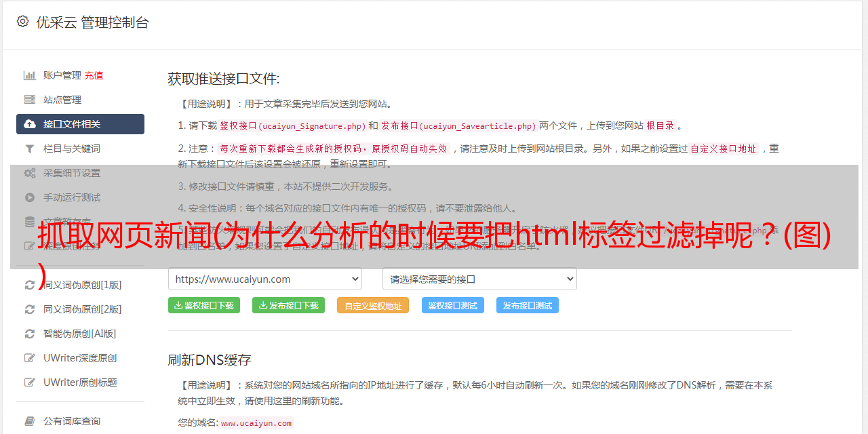
Task: Select the 接口文件相关 menu item
Action: coord(80,124)
